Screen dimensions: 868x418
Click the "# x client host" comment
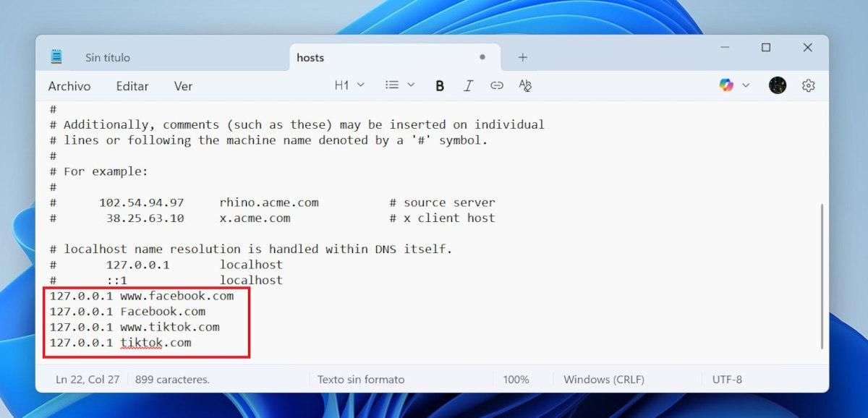(442, 218)
